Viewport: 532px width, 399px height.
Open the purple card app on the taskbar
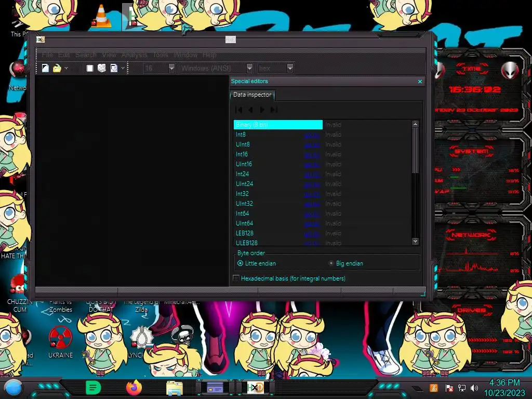tap(215, 388)
